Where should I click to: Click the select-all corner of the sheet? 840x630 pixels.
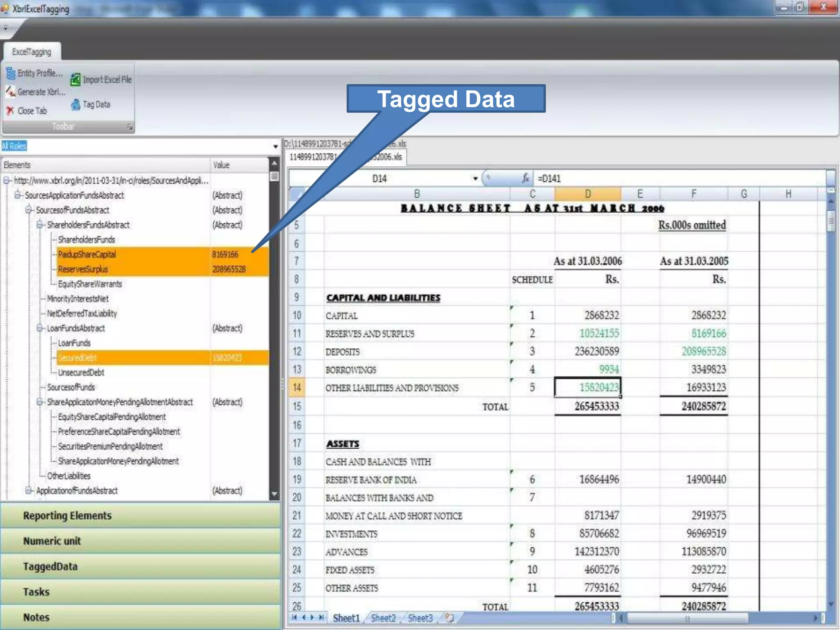pos(297,194)
